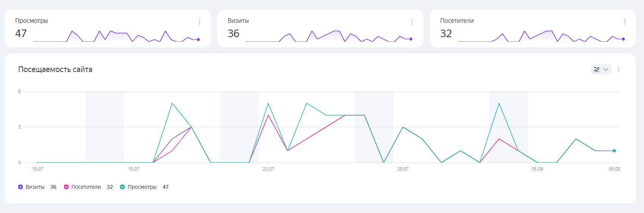Uncheck the Посетители series in legend
Screen dimensions: 644x213
click(x=66, y=187)
